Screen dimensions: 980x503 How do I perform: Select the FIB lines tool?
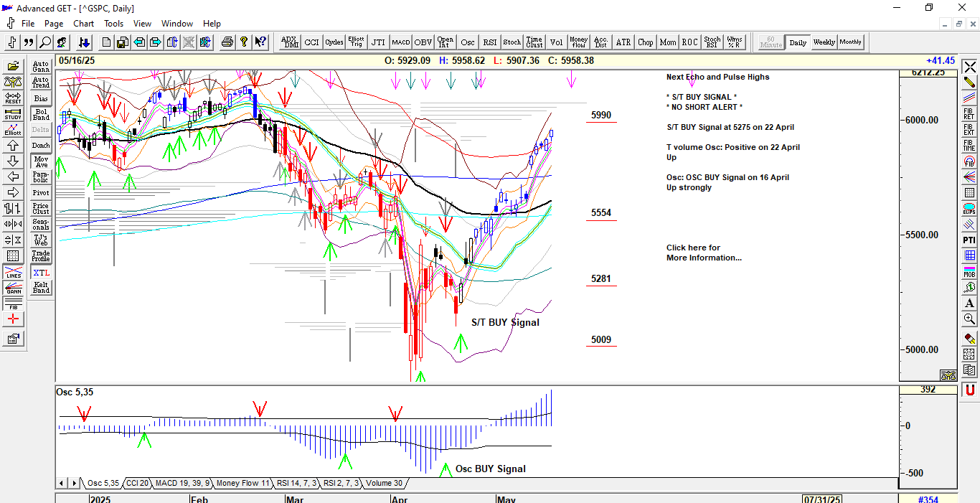coord(13,304)
